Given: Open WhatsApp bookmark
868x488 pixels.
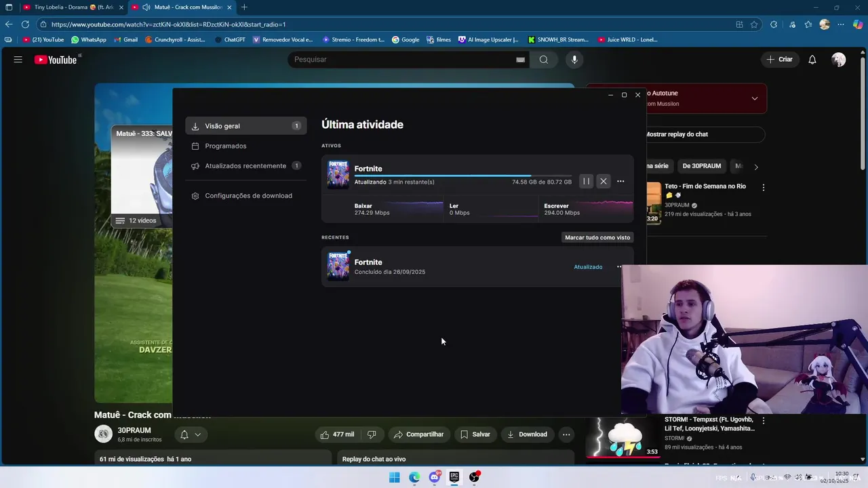Looking at the screenshot, I should click(89, 40).
